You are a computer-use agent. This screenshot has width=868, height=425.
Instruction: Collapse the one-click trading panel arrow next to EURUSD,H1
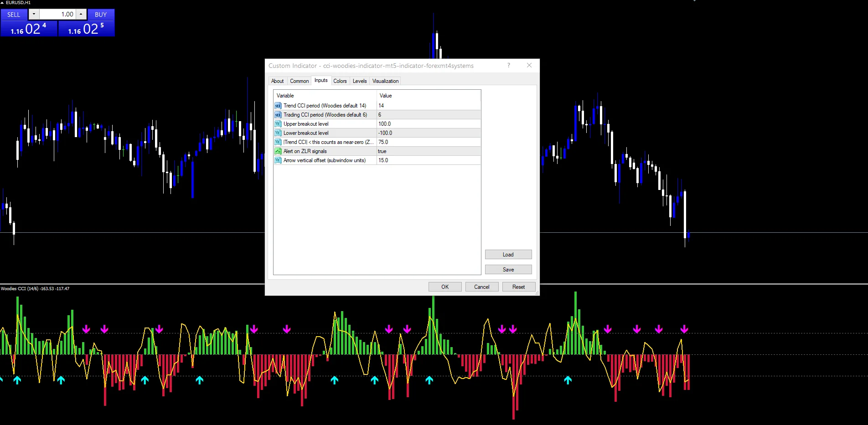(2, 3)
